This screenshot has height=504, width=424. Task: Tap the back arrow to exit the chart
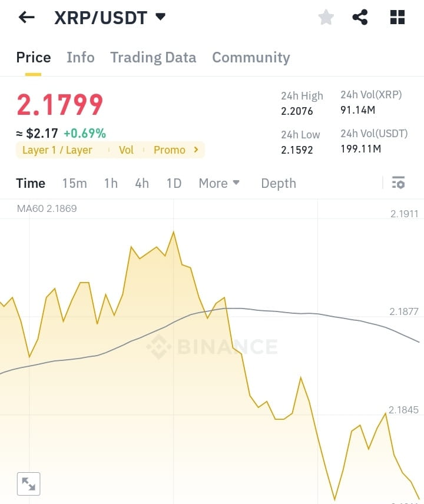[x=25, y=17]
